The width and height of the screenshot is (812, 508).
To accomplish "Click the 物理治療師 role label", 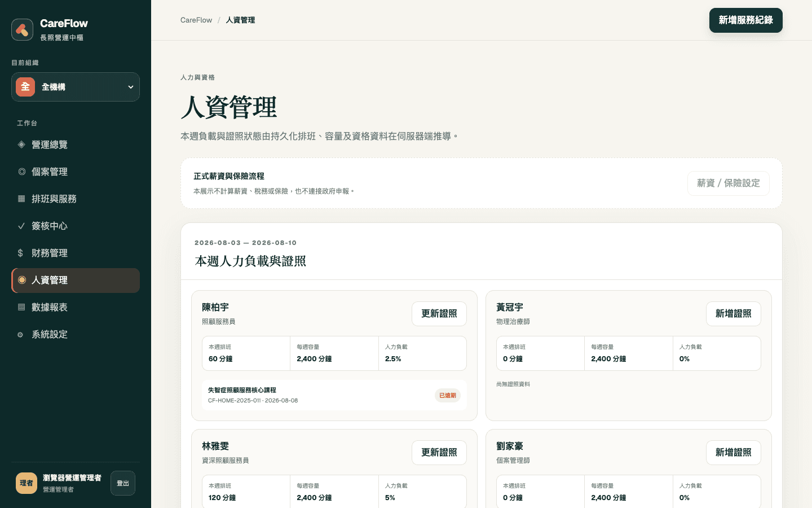I will point(513,322).
